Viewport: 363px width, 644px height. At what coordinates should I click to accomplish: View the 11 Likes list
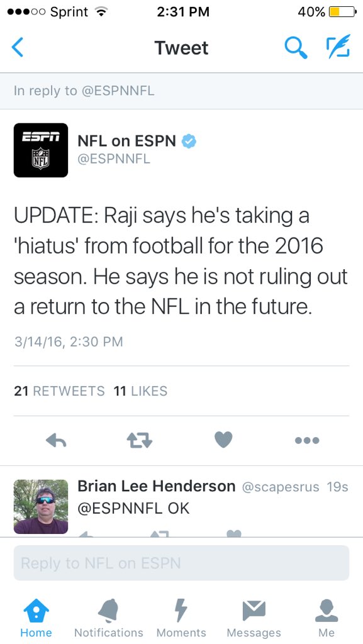tap(140, 391)
